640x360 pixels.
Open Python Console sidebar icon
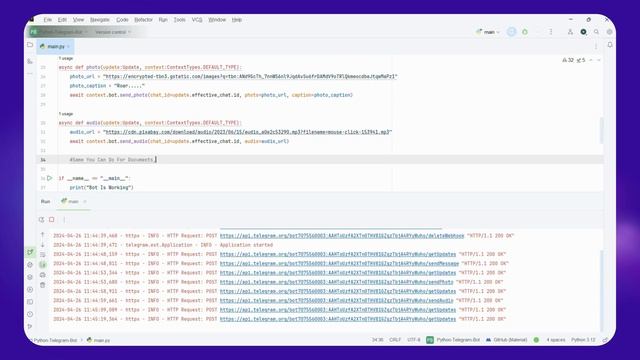(30, 289)
